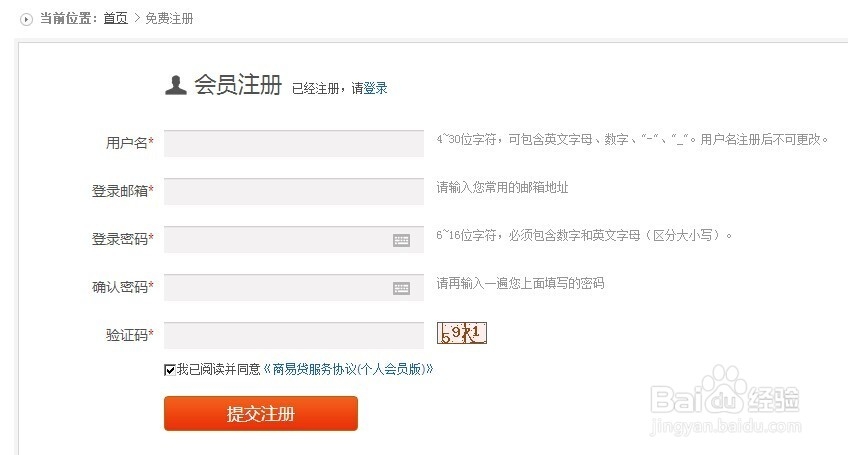848x455 pixels.
Task: Show the virtual keyboard icon in 确认密码
Action: click(x=401, y=288)
